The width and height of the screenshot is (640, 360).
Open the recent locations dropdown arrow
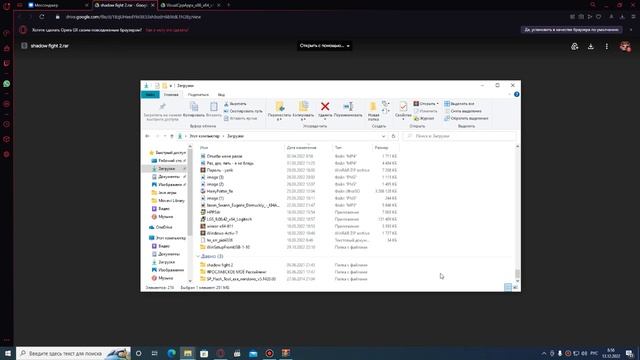(165, 136)
